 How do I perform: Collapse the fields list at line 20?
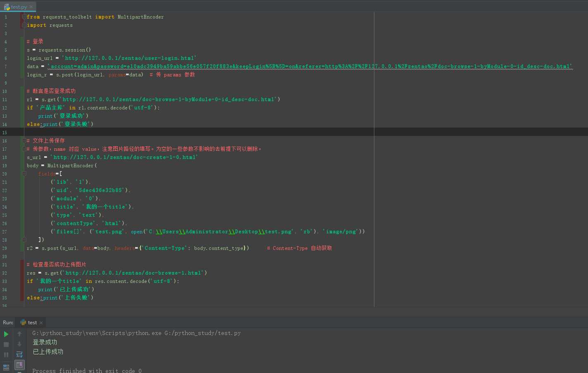24,174
